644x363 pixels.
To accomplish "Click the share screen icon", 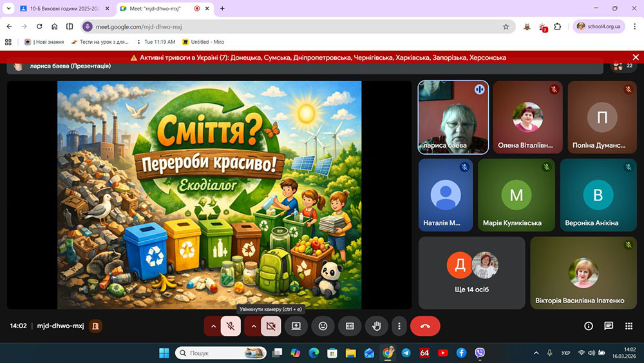I will [x=296, y=326].
